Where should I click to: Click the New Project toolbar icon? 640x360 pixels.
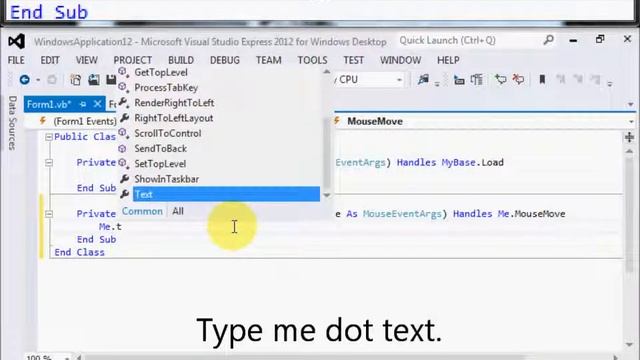(76, 80)
